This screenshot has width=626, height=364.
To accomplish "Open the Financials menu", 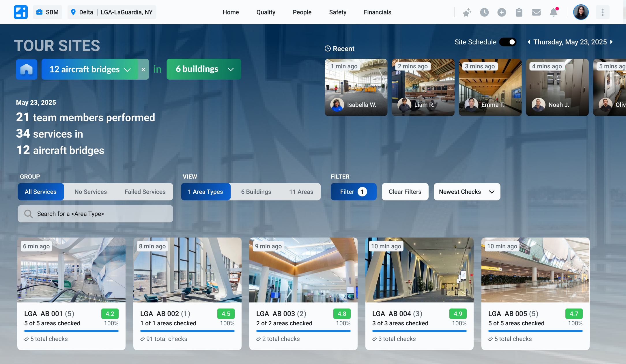I will [377, 12].
